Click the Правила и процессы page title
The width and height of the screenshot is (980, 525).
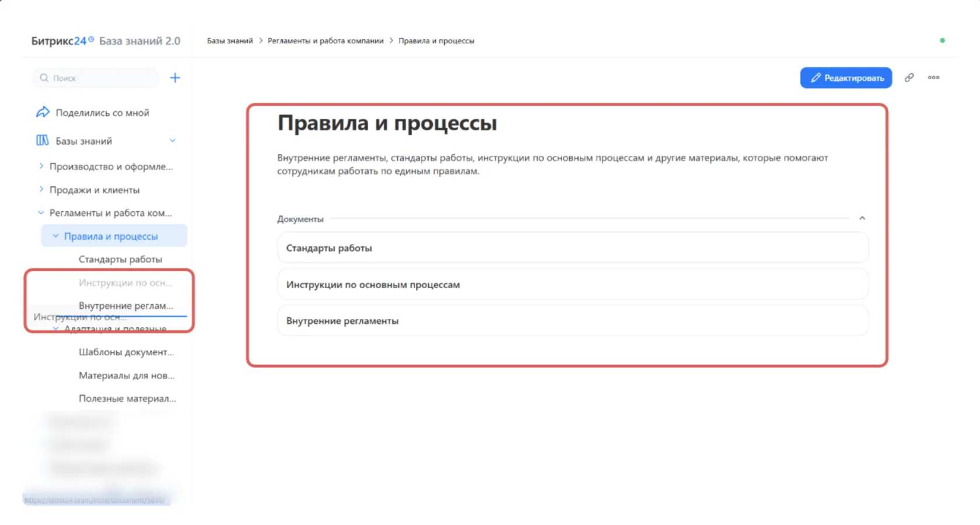click(387, 124)
